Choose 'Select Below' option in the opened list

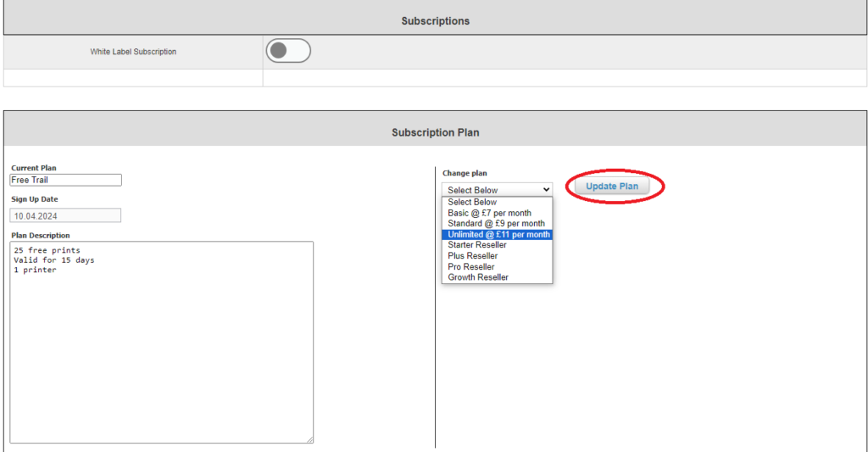pos(472,202)
